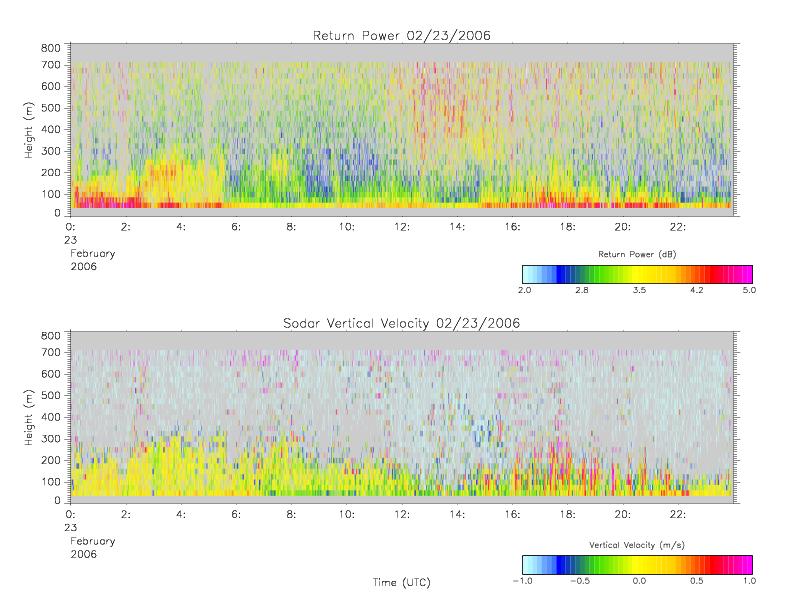Select the -0.5 tick on velocity scale
Screen dimensions: 791x611
coord(580,581)
